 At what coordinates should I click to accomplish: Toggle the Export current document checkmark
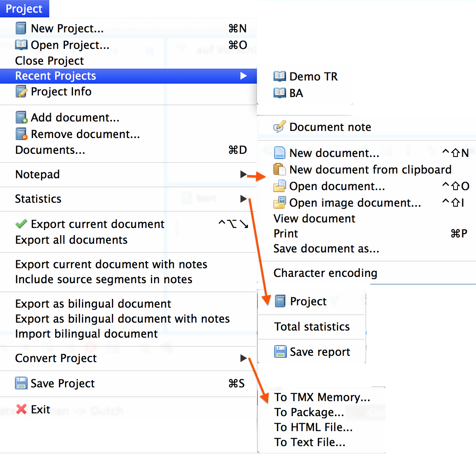coord(21,224)
